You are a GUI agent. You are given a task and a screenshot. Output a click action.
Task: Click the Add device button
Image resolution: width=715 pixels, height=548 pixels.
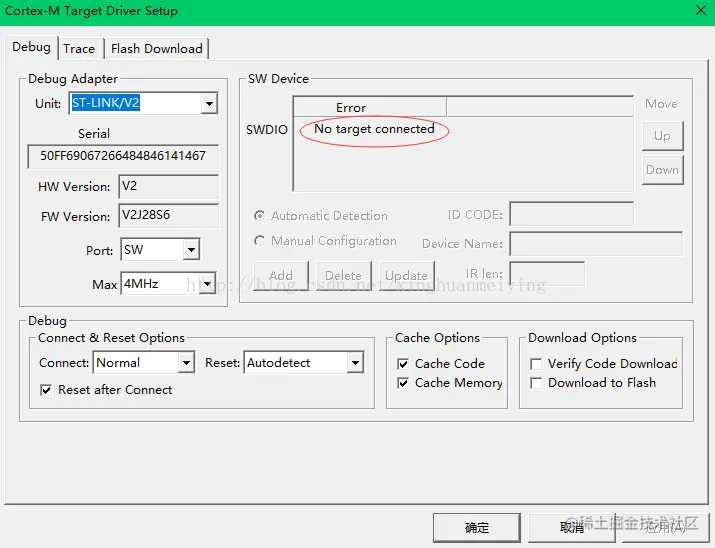click(x=281, y=275)
